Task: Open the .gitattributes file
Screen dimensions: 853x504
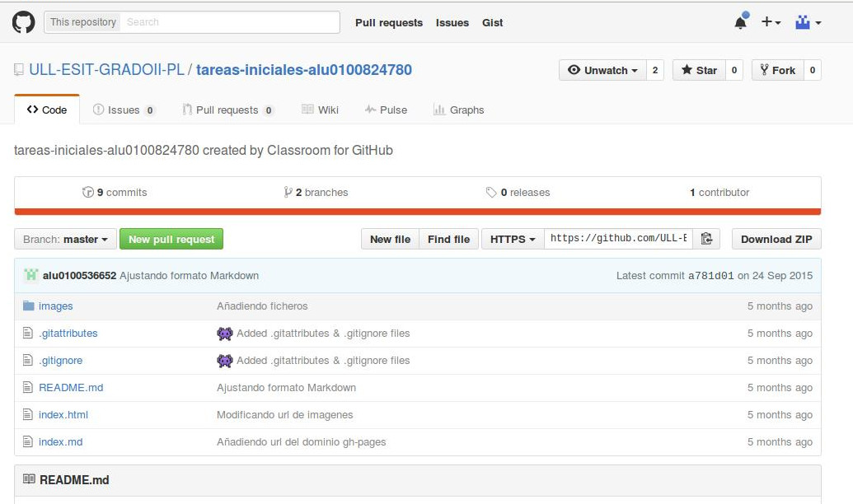Action: click(68, 334)
